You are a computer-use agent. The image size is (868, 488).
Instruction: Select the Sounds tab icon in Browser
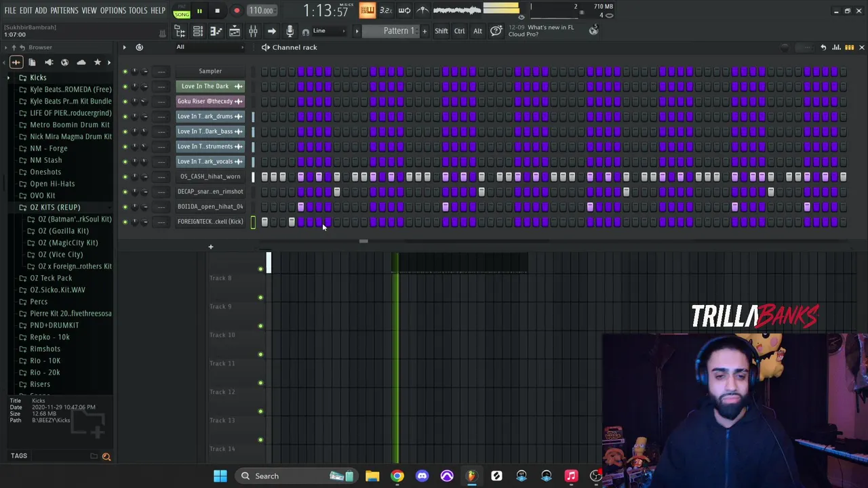[x=16, y=62]
